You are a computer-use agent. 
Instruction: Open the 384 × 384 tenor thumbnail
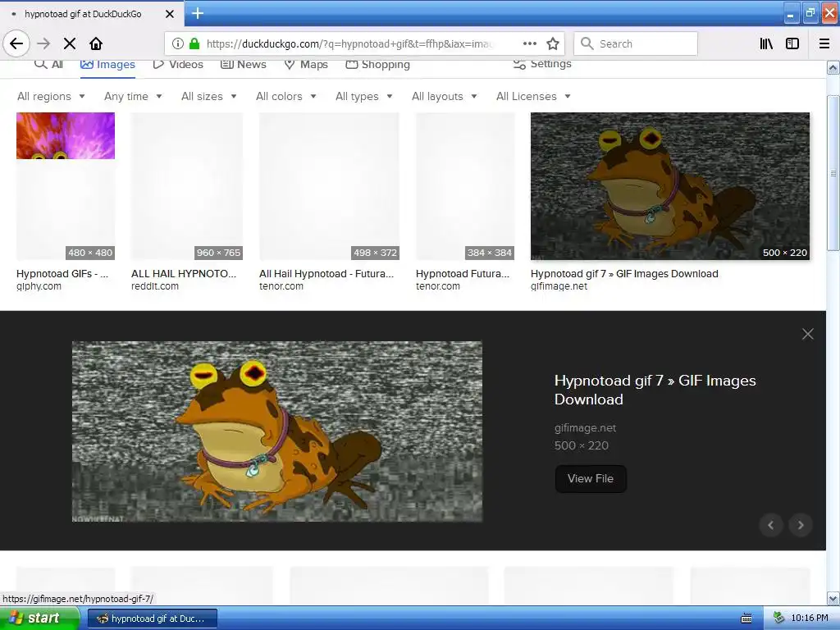click(x=465, y=186)
